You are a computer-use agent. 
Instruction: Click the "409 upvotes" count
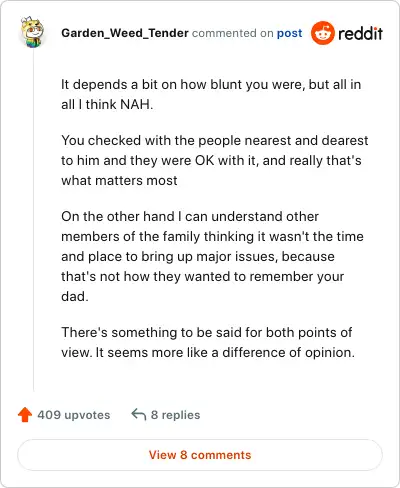[x=74, y=415]
